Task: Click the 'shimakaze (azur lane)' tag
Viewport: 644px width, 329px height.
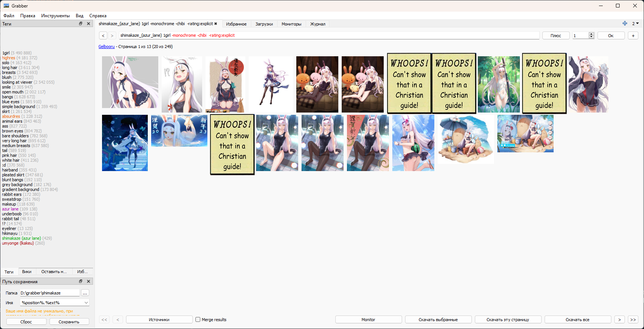Action: pyautogui.click(x=21, y=238)
